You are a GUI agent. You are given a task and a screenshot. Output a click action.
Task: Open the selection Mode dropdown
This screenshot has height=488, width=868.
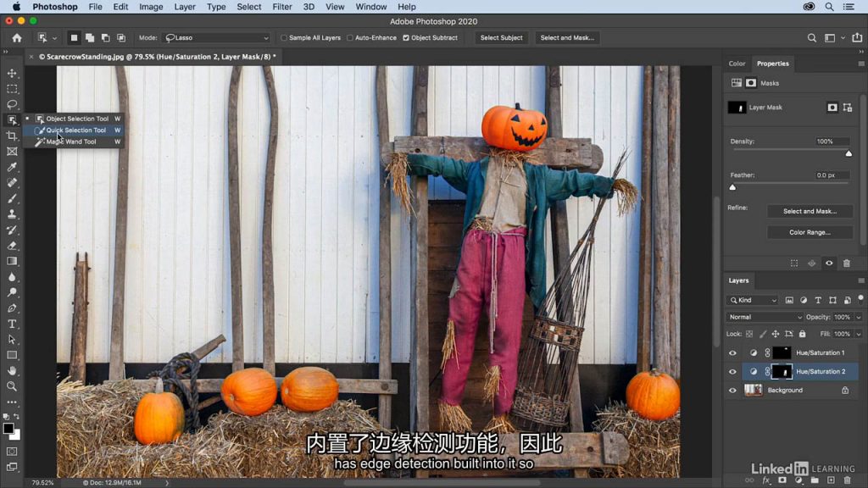click(216, 37)
